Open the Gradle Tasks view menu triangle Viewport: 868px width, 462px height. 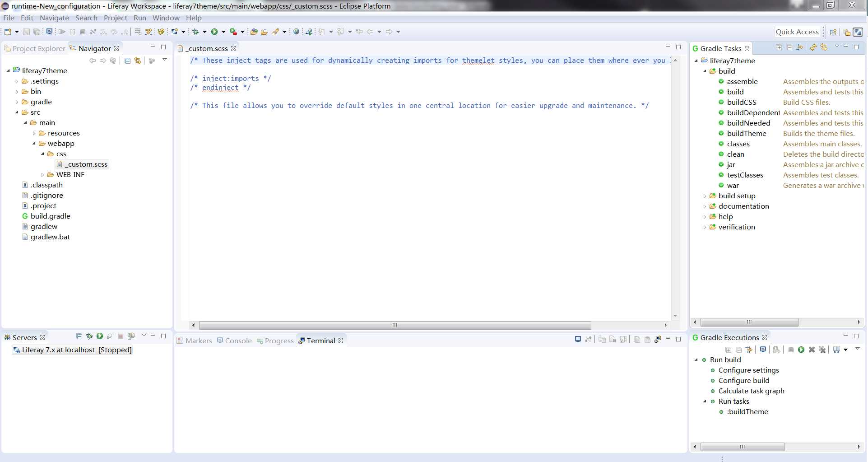[x=836, y=46]
